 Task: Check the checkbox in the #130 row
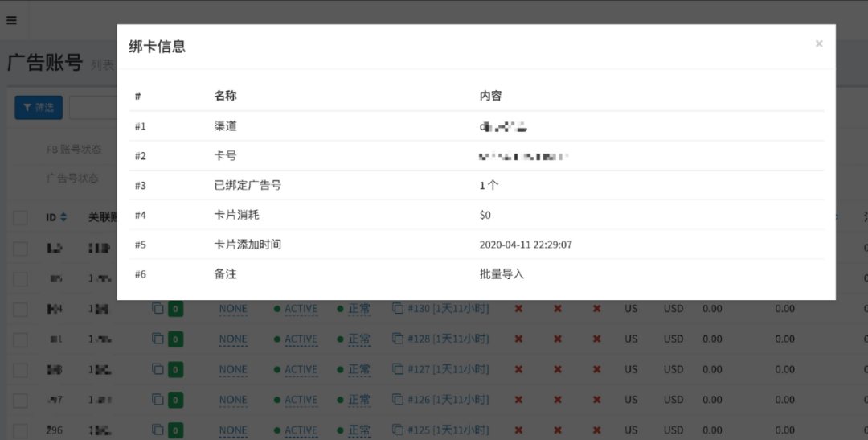click(20, 309)
